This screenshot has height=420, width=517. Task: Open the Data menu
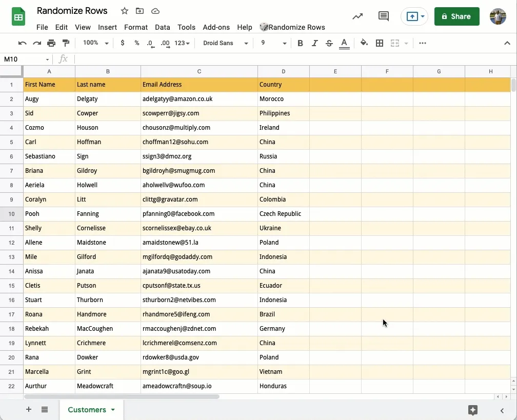pos(163,27)
